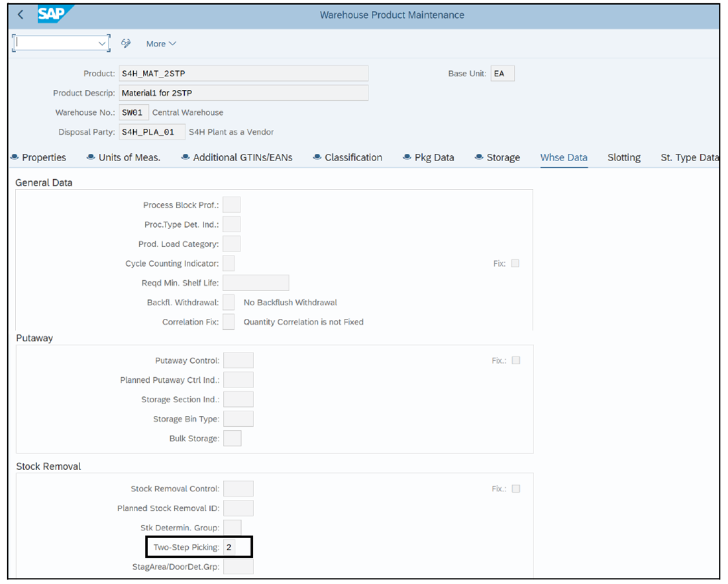Click the SAP logo

[x=52, y=14]
